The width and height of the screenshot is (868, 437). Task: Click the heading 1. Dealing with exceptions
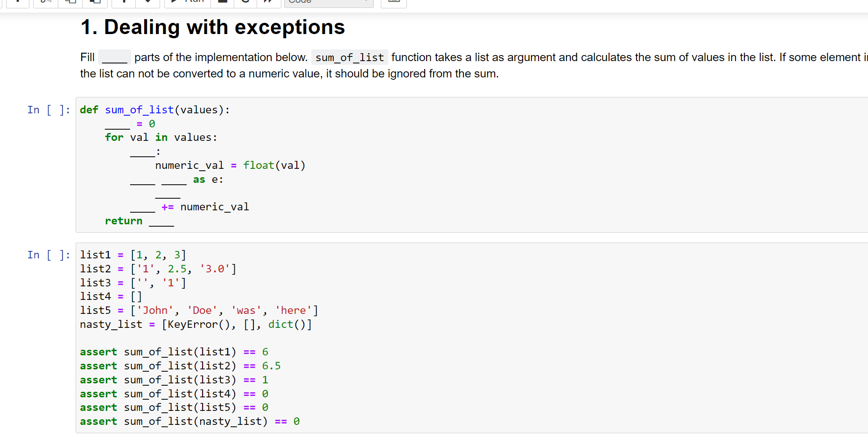212,27
